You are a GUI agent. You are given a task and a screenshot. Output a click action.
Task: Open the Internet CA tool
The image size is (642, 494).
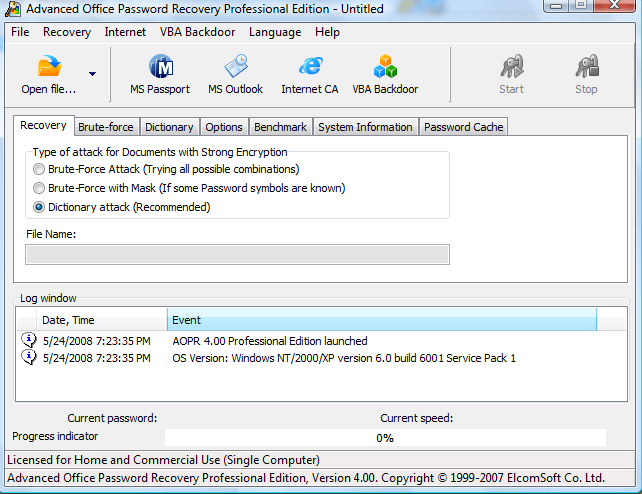310,75
